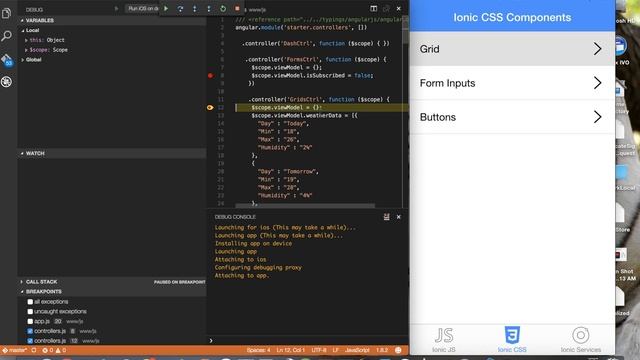This screenshot has height=360, width=640.
Task: Click the line 8 red breakpoint dot
Action: pos(210,76)
